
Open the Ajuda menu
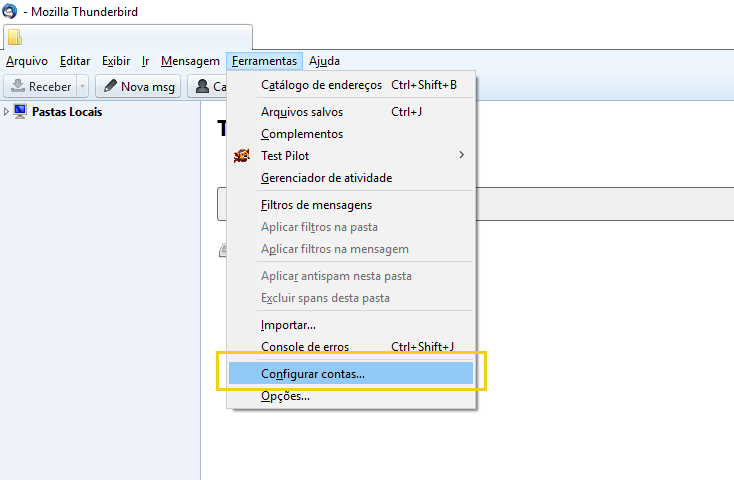[324, 61]
